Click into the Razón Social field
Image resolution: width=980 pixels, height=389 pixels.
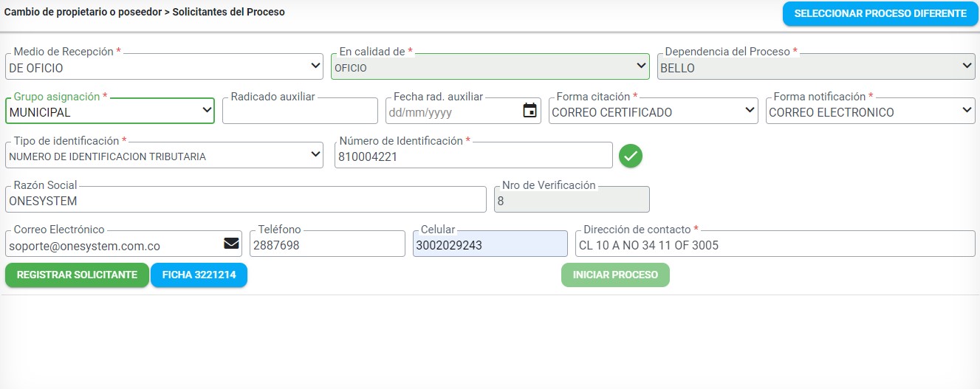coord(245,200)
